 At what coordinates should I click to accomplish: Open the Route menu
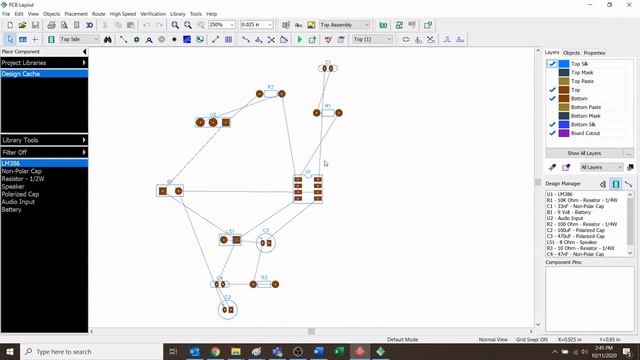pos(98,14)
